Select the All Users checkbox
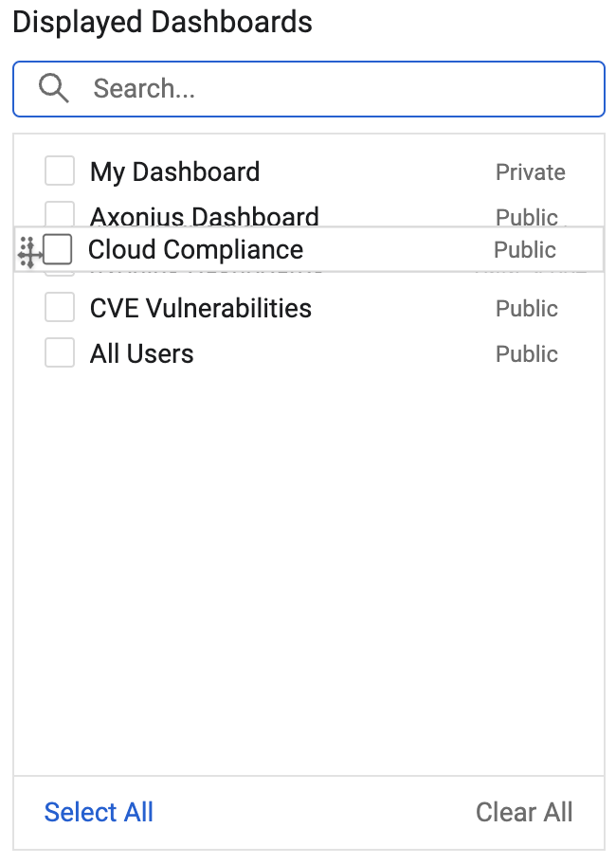The image size is (616, 864). (x=60, y=353)
